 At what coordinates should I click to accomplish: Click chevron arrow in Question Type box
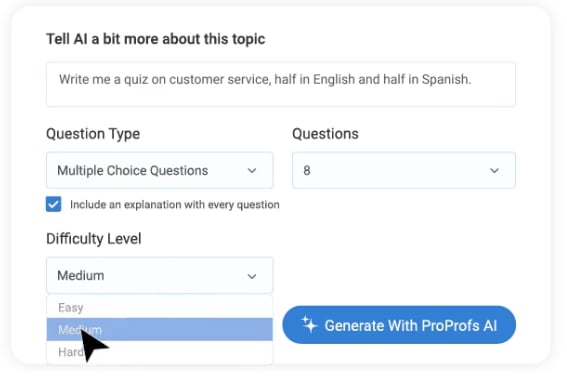(x=252, y=171)
